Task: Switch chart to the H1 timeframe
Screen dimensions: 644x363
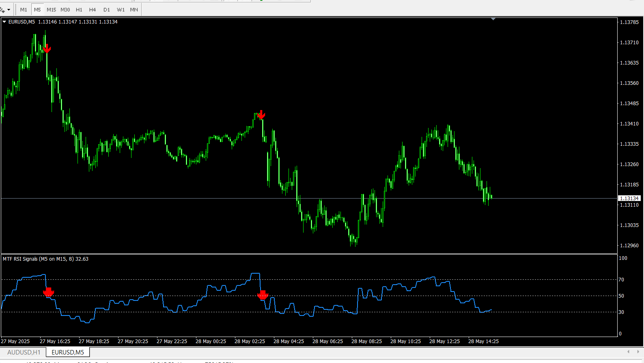Action: pos(79,10)
